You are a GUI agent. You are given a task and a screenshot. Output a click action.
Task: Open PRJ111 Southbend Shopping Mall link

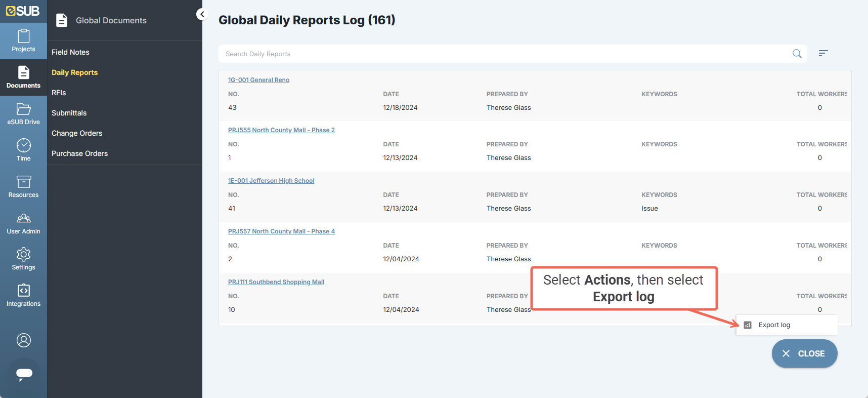coord(276,282)
